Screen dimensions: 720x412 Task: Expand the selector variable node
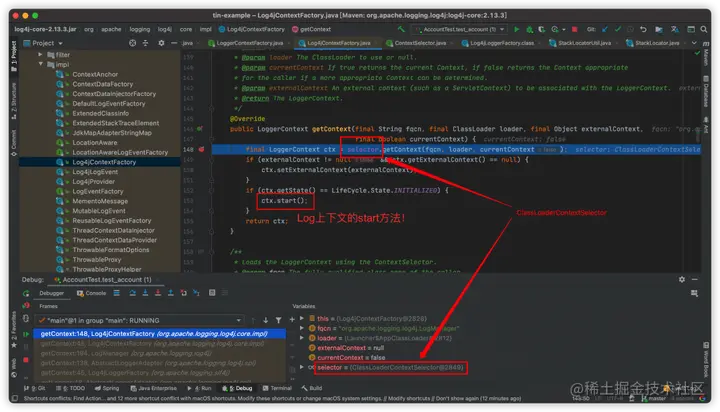coord(302,367)
